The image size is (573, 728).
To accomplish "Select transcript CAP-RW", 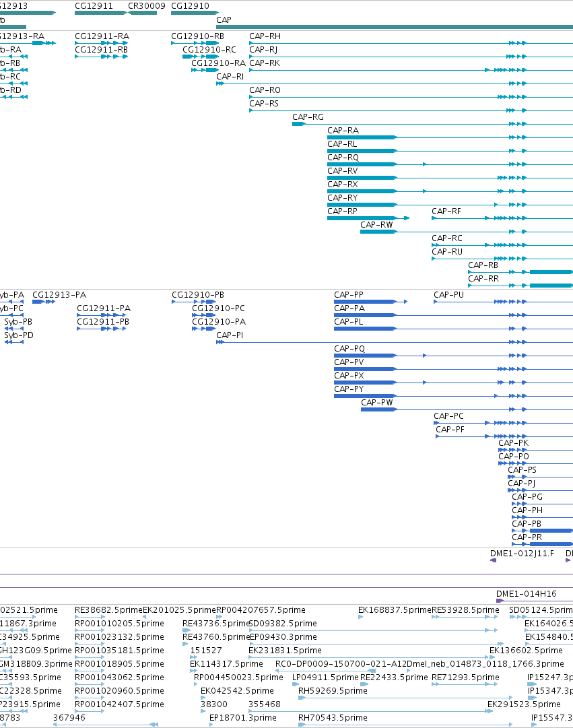I will pos(376,225).
